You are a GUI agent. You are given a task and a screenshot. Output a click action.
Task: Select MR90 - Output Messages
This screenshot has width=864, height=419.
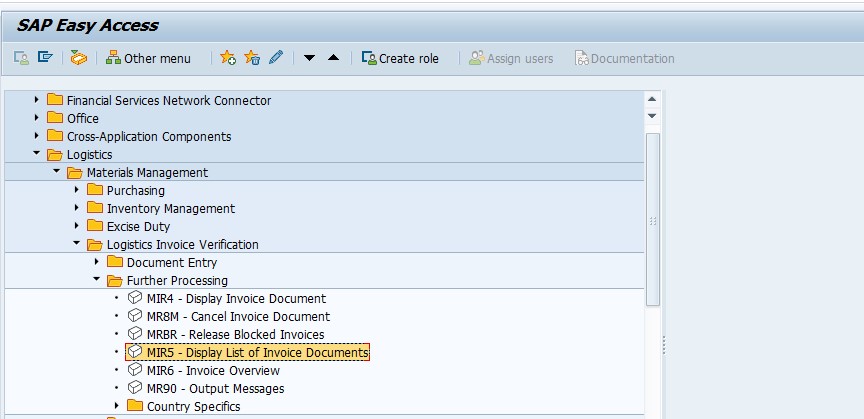(215, 389)
